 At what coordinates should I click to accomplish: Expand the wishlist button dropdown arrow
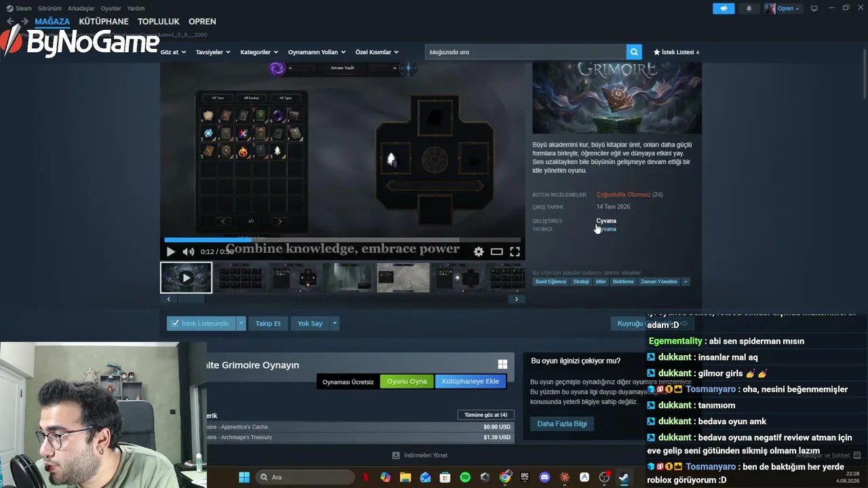coord(241,323)
